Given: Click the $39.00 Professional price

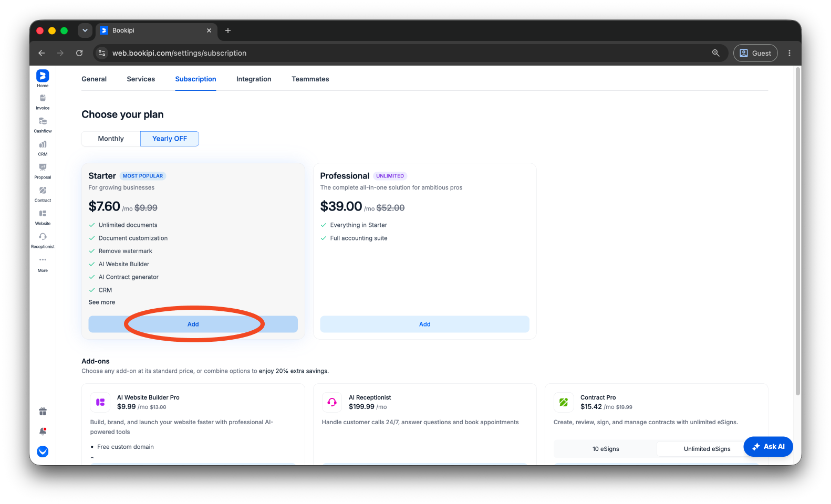Looking at the screenshot, I should 341,206.
